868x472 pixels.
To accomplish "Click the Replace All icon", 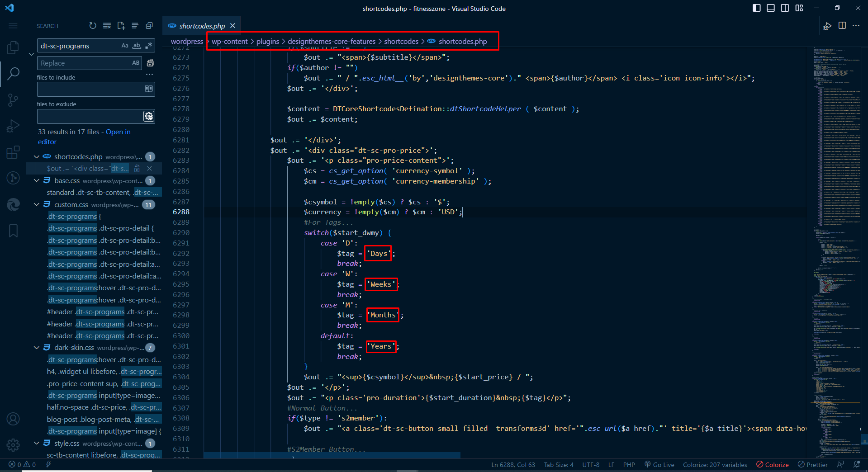I will [151, 63].
